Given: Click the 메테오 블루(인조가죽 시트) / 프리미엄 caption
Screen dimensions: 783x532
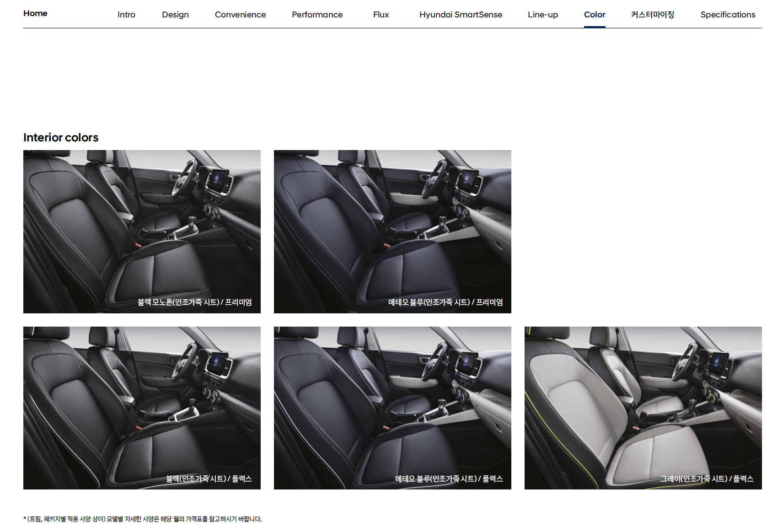Looking at the screenshot, I should coord(445,302).
